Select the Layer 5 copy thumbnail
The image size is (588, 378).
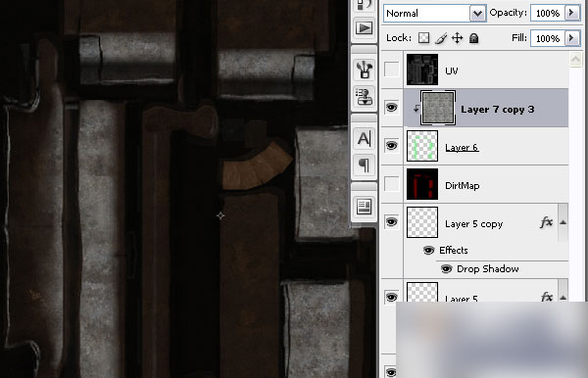[x=422, y=222]
